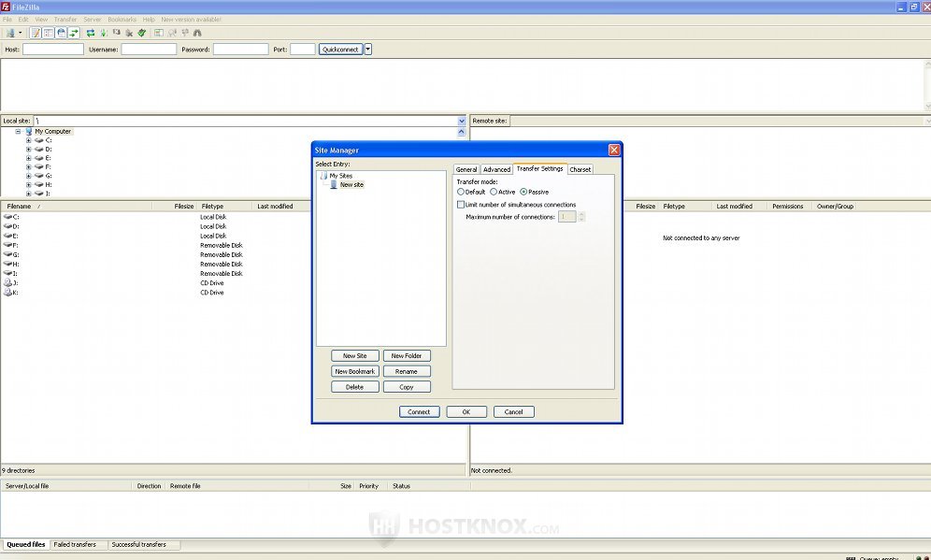Click the cancel current operation icon
931x560 pixels.
[x=116, y=34]
